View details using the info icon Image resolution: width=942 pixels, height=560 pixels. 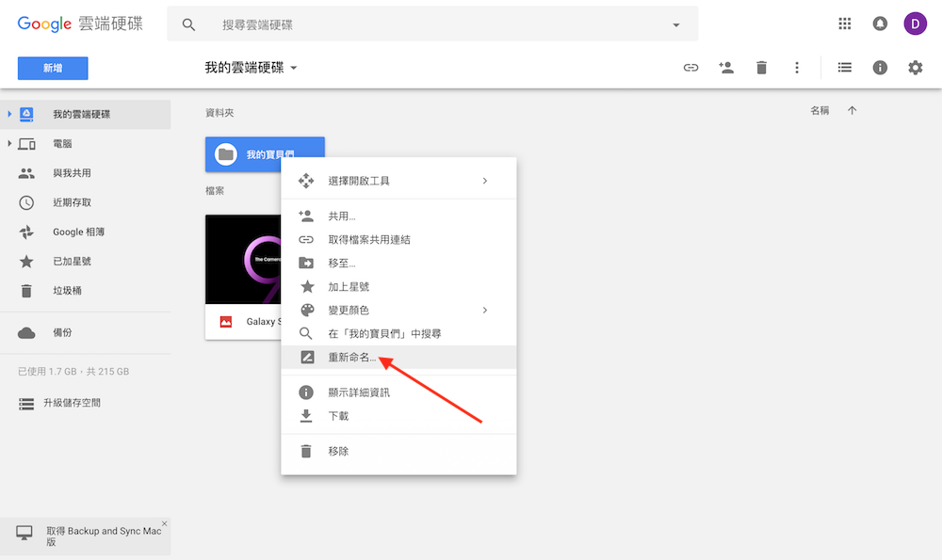880,67
